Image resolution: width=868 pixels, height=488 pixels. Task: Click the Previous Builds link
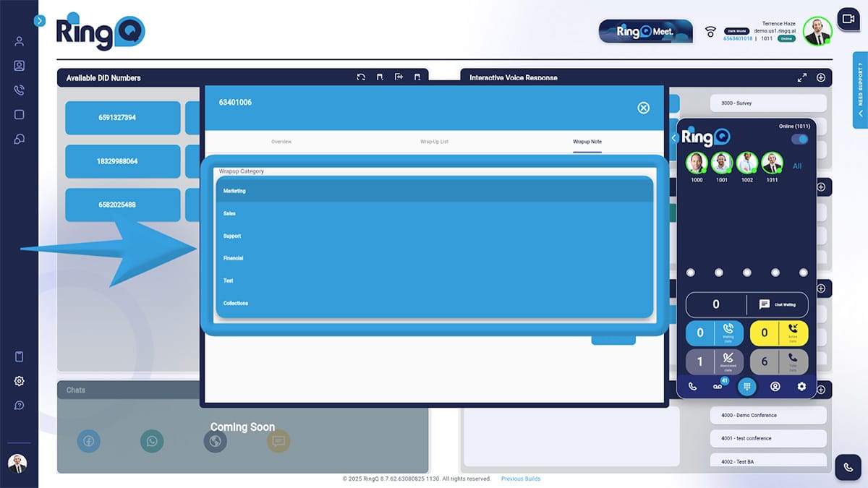(x=520, y=479)
